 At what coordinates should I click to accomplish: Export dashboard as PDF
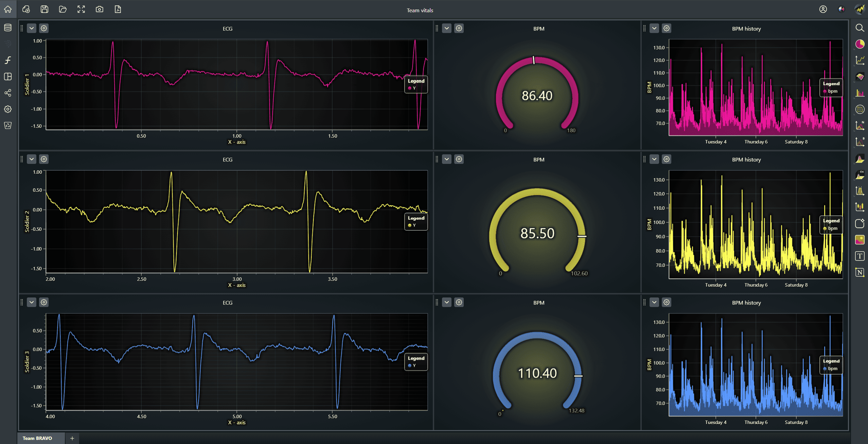pos(118,9)
